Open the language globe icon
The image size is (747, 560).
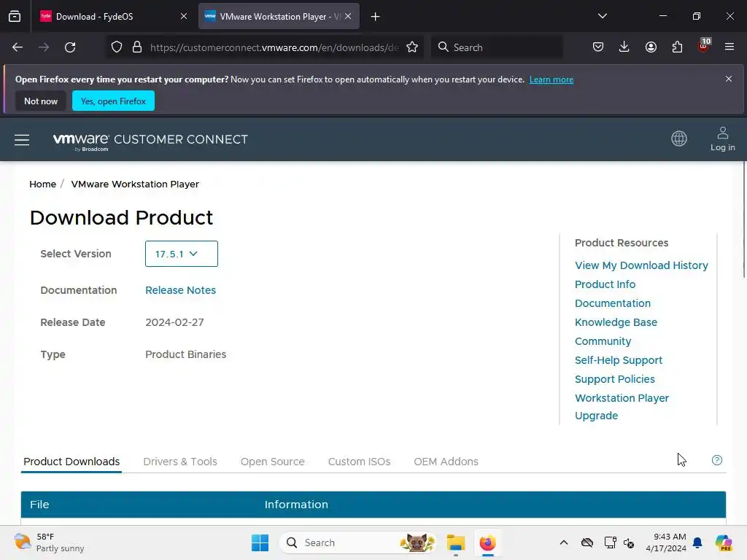(679, 139)
